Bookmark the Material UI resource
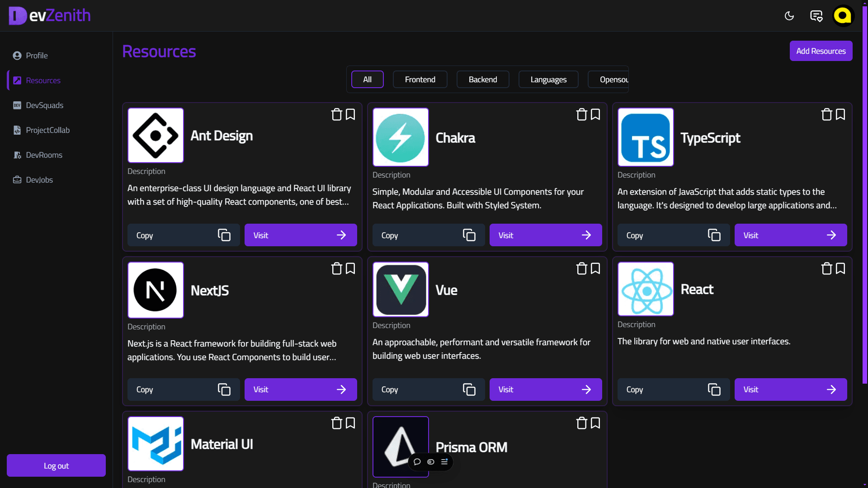 click(x=350, y=423)
